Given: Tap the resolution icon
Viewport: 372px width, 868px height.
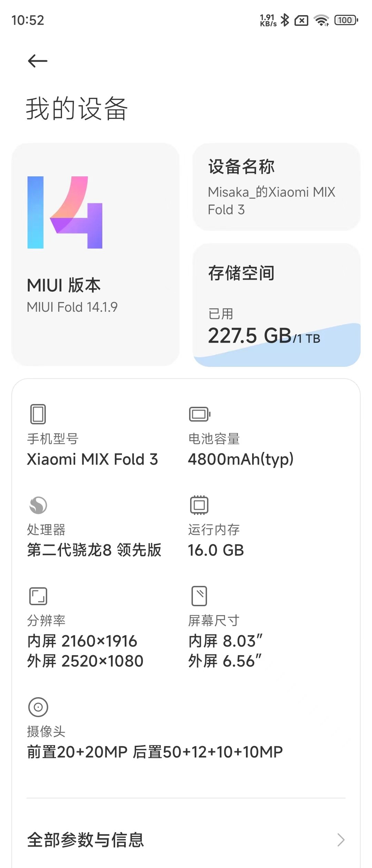Looking at the screenshot, I should click(38, 596).
